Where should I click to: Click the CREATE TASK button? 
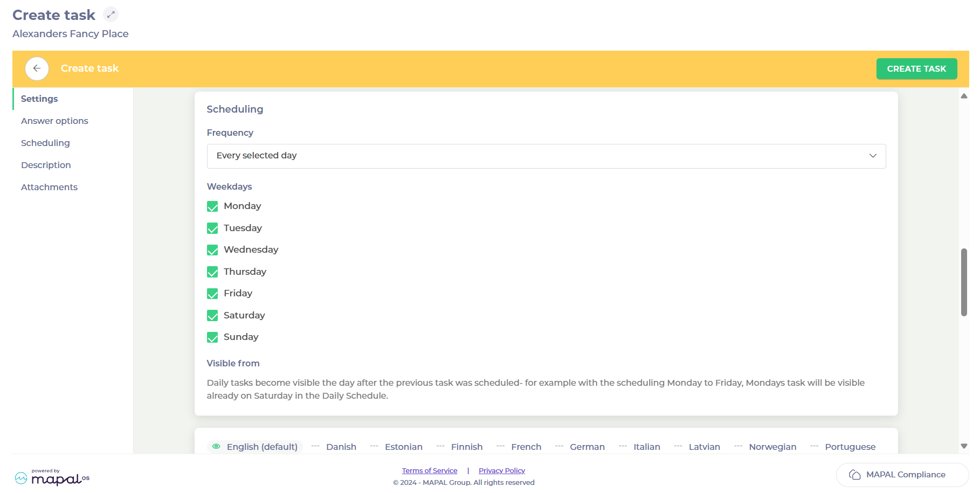click(916, 69)
